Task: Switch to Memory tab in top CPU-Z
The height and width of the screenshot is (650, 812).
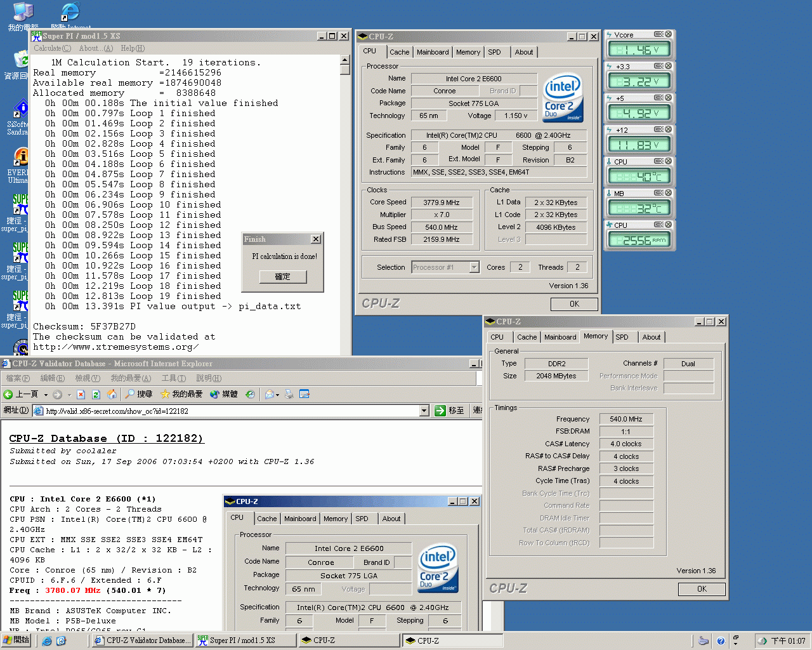Action: coord(468,53)
